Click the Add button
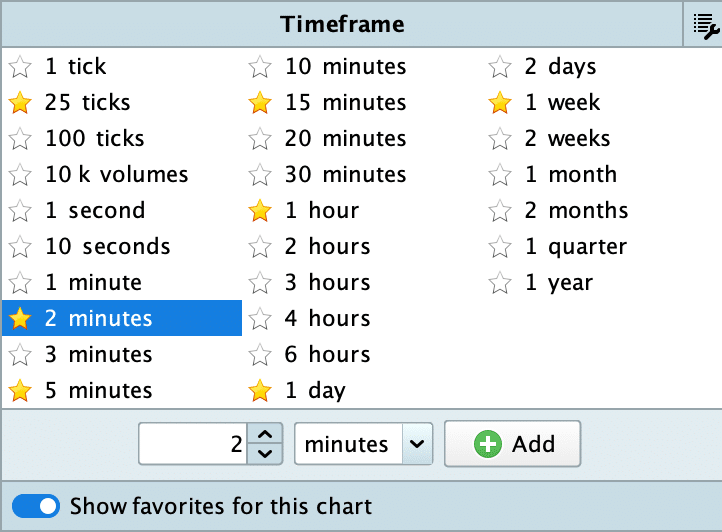The height and width of the screenshot is (532, 722). (x=512, y=444)
